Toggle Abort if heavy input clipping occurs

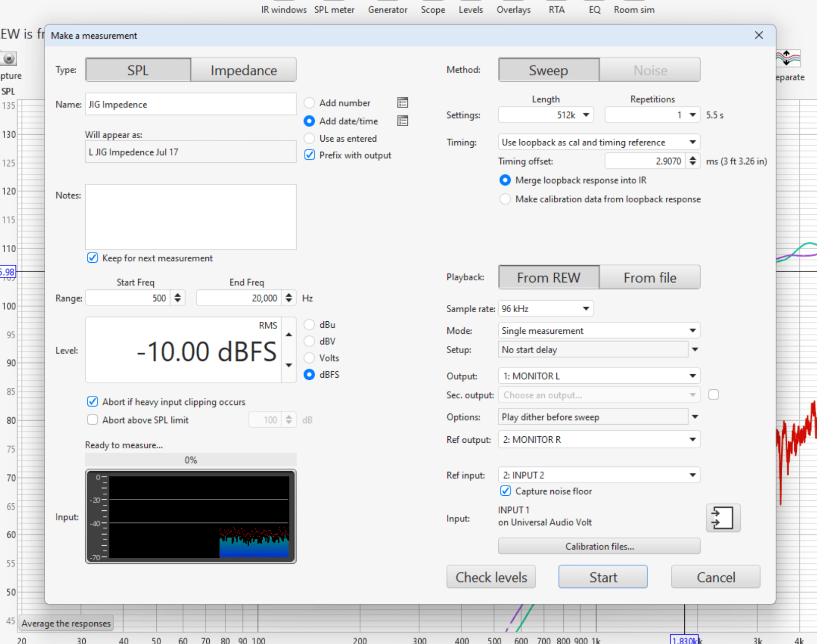(x=92, y=402)
